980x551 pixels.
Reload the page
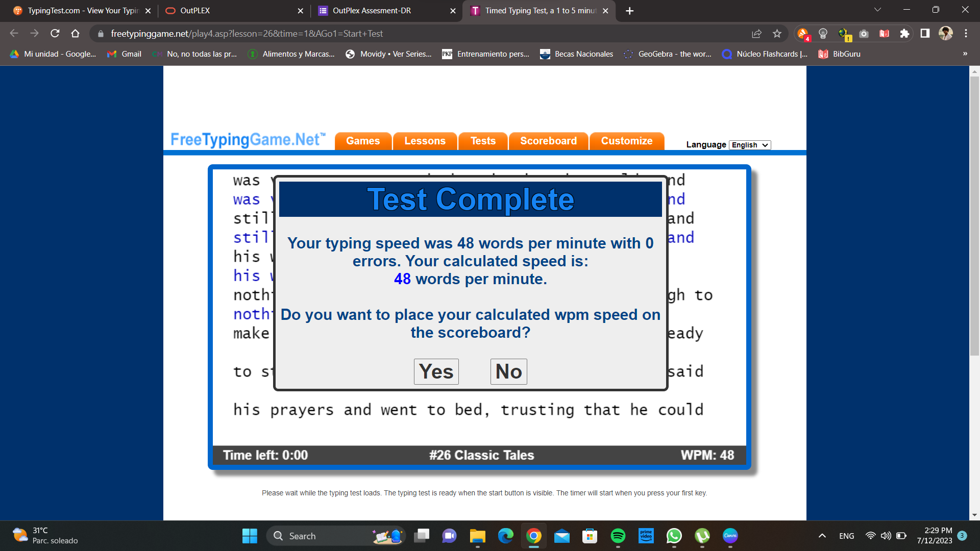pos(55,34)
